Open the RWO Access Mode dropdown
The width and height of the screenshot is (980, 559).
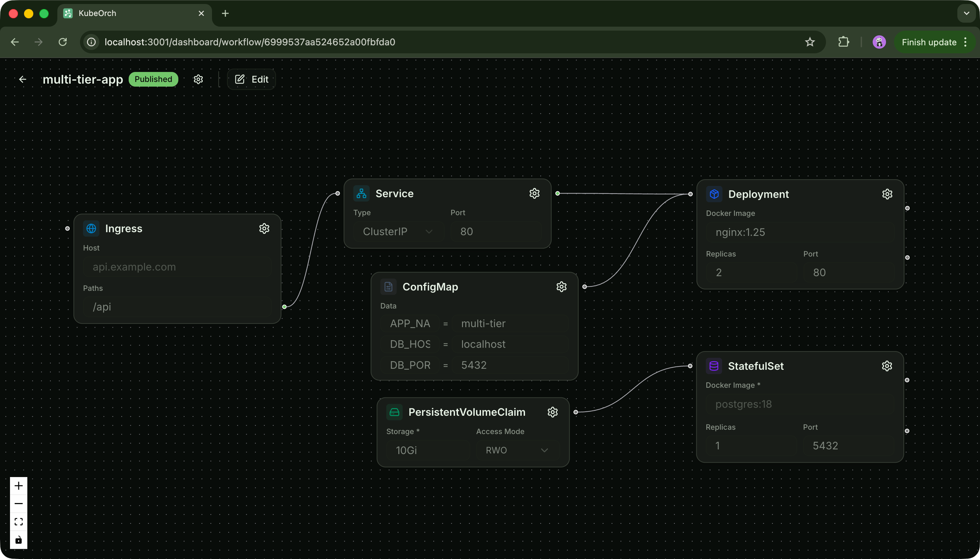point(516,450)
